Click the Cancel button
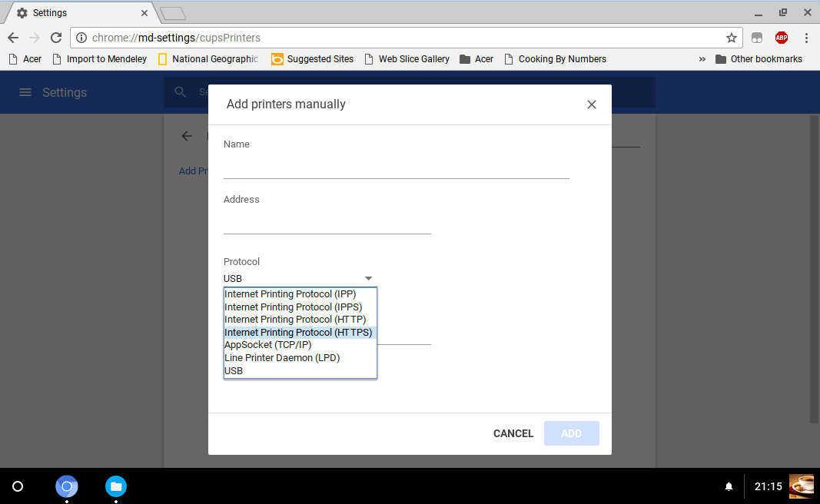820x504 pixels. tap(513, 433)
